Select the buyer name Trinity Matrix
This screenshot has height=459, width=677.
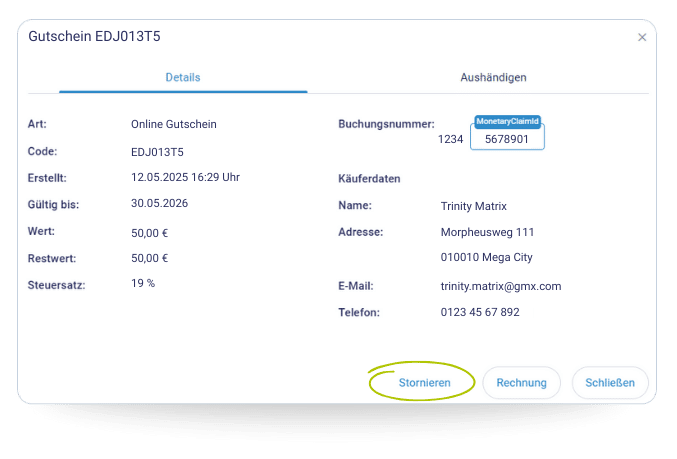[x=474, y=206]
